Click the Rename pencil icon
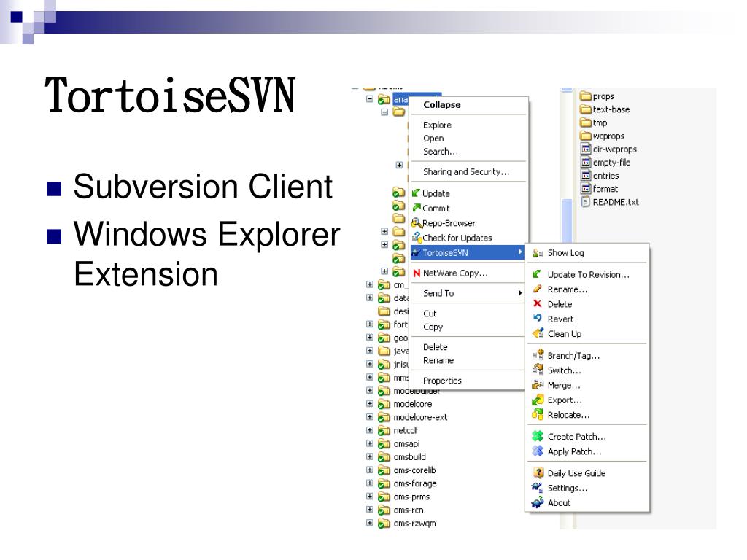 [538, 289]
